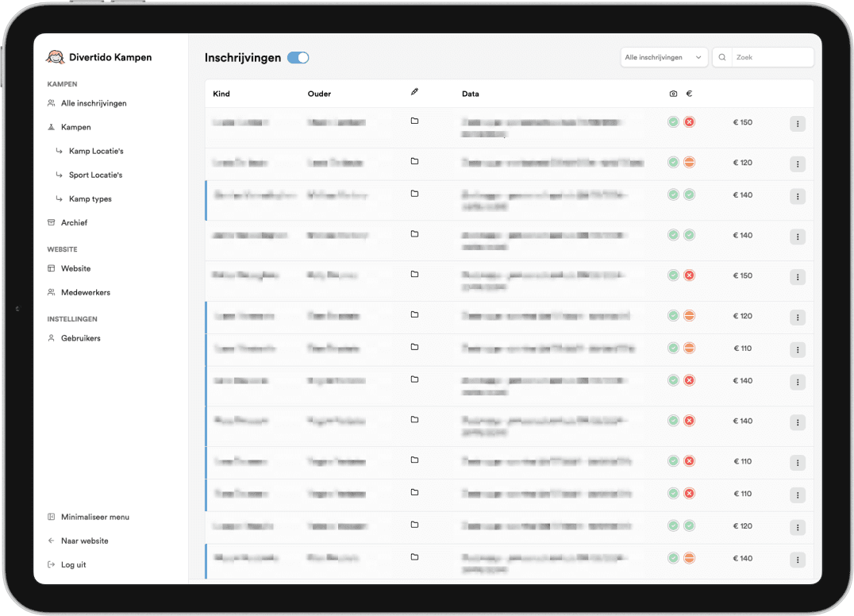Go to Kamp Locatie's submenu item
The width and height of the screenshot is (854, 616).
tap(95, 151)
